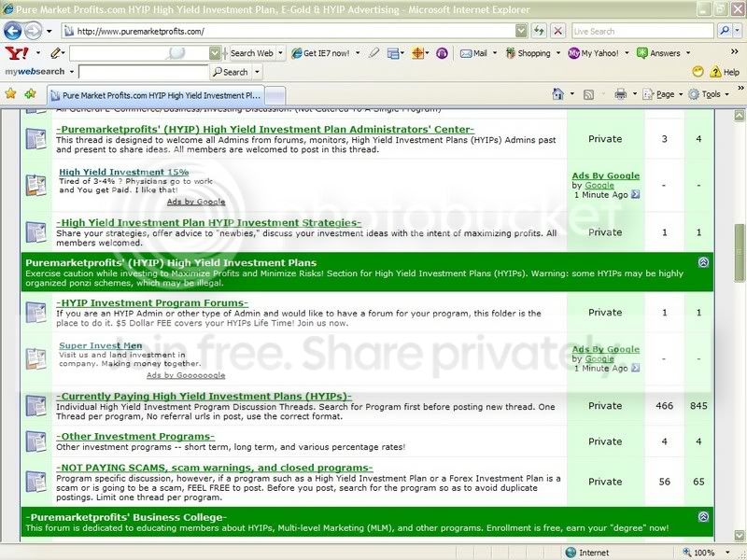Open the status bar zoom level dropdown
747x560 pixels.
(x=727, y=553)
